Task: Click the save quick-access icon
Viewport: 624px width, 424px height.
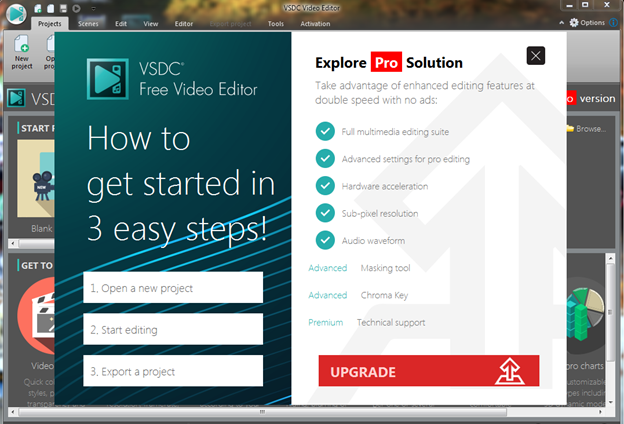Action: point(63,8)
